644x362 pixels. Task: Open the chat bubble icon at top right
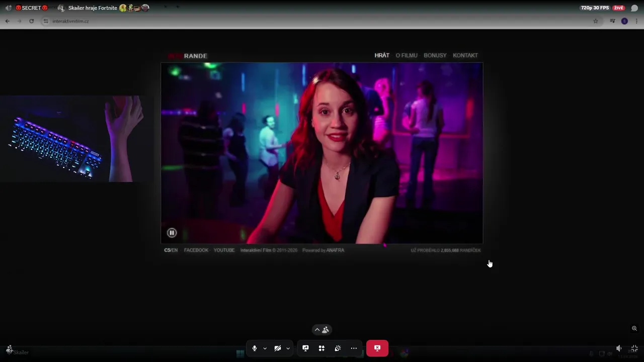(634, 8)
